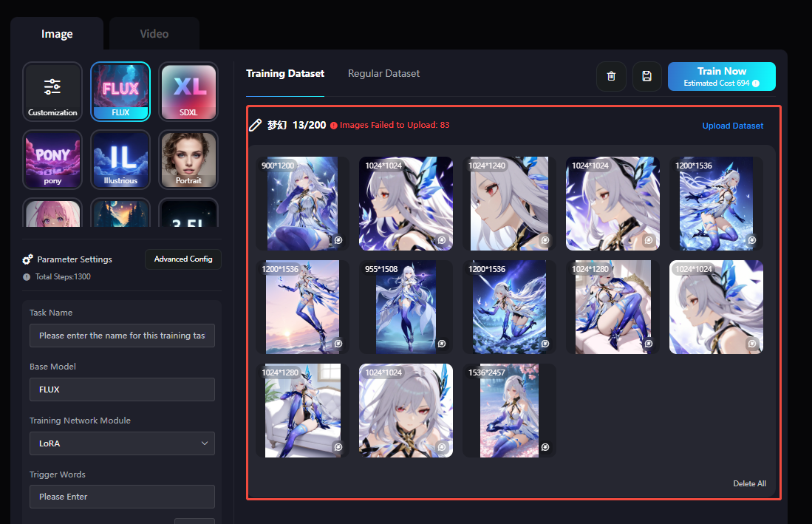Click the trash can delete icon

point(611,77)
